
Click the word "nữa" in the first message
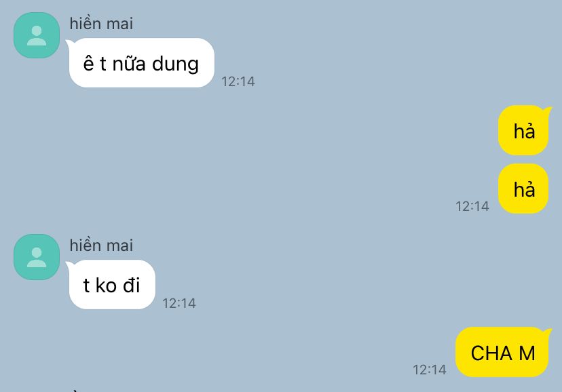point(129,63)
